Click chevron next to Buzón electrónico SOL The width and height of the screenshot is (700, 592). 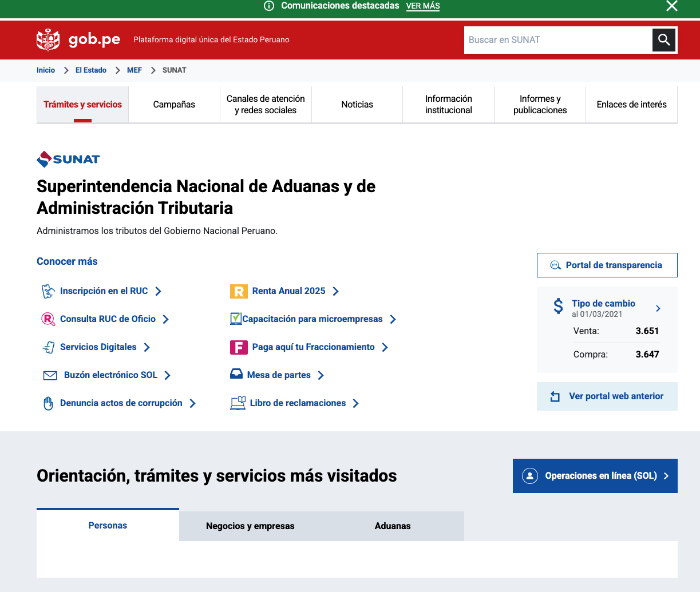click(168, 375)
